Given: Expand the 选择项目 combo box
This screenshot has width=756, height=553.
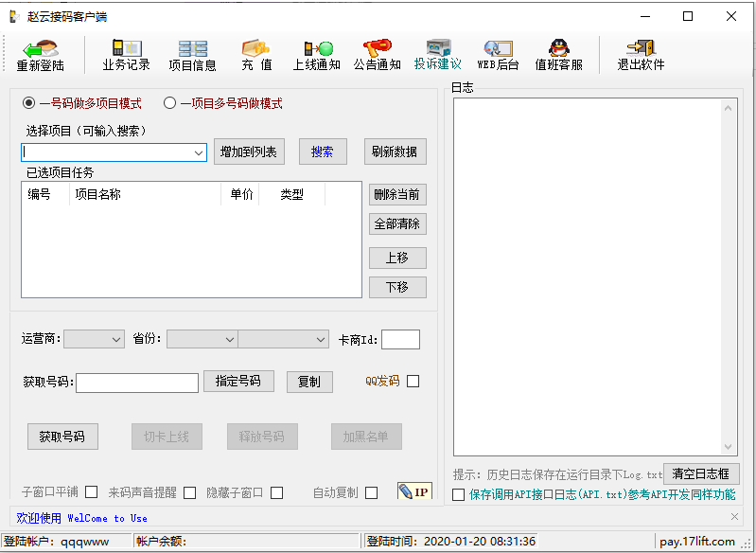Looking at the screenshot, I should click(x=199, y=152).
